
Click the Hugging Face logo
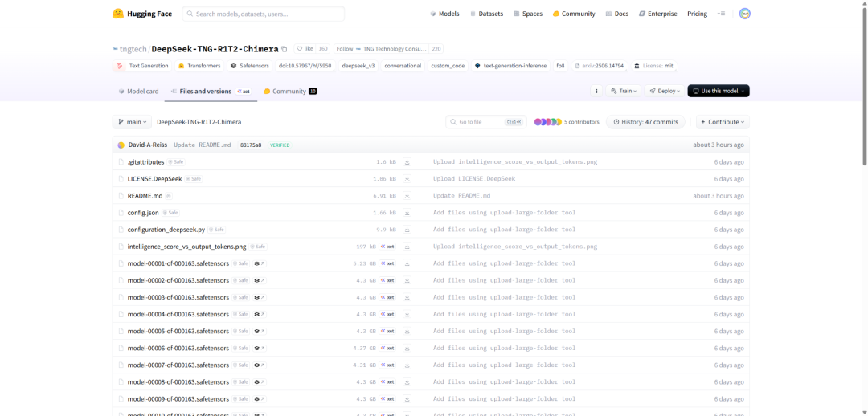tap(141, 14)
